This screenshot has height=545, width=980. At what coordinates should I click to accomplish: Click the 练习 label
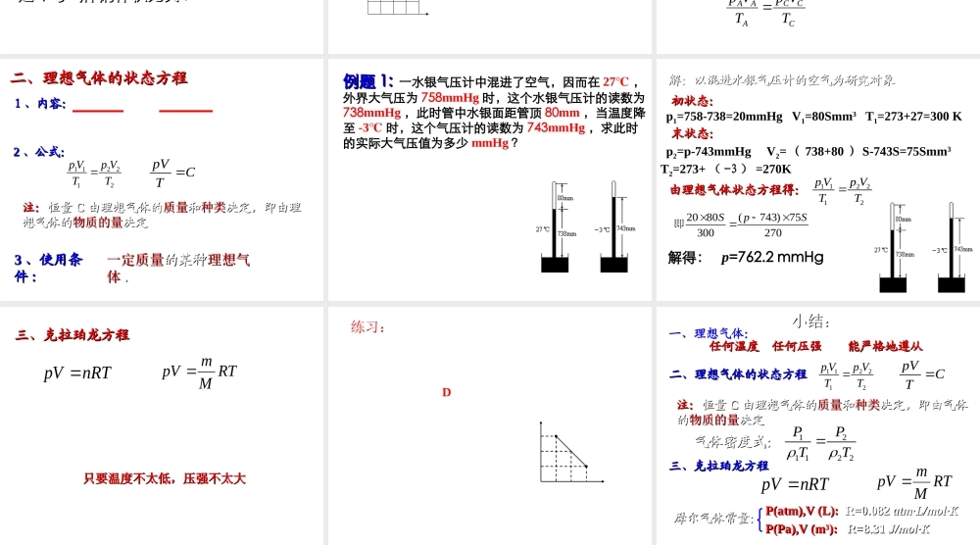point(367,326)
